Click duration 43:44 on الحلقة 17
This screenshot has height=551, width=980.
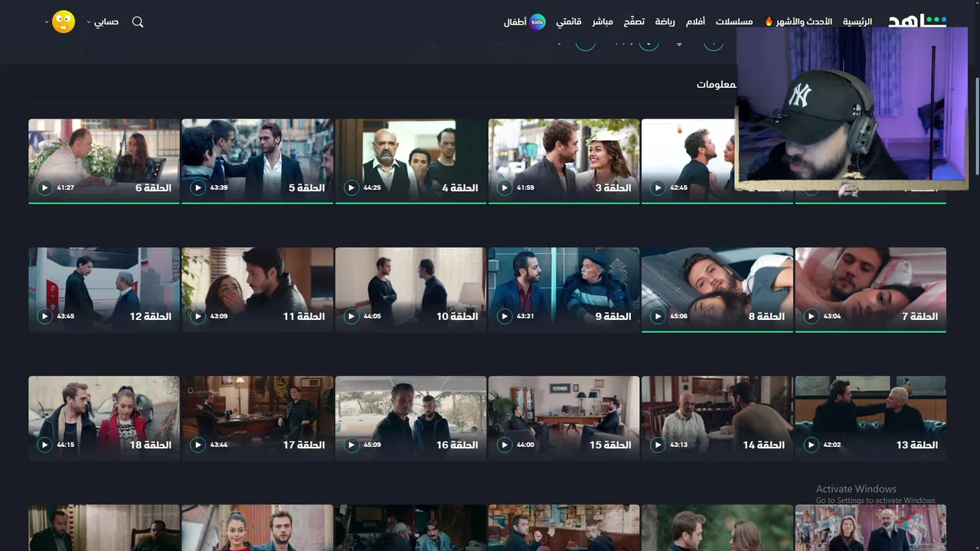tap(219, 445)
